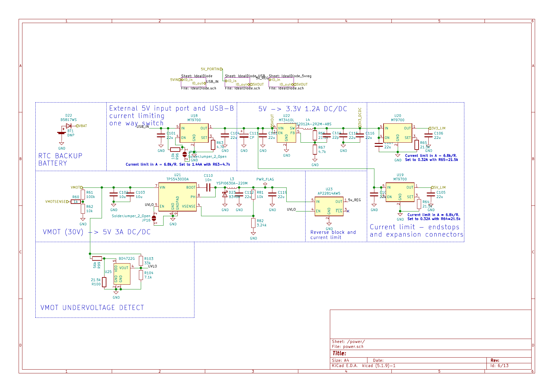Select the VMOTSENSE label
The image size is (554, 392).
pos(57,202)
